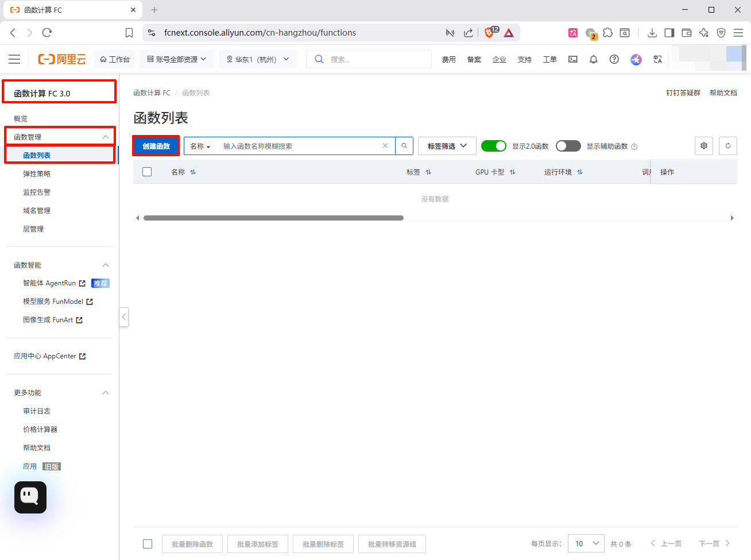Open 域名管理 in the sidebar
This screenshot has height=560, width=751.
click(37, 210)
